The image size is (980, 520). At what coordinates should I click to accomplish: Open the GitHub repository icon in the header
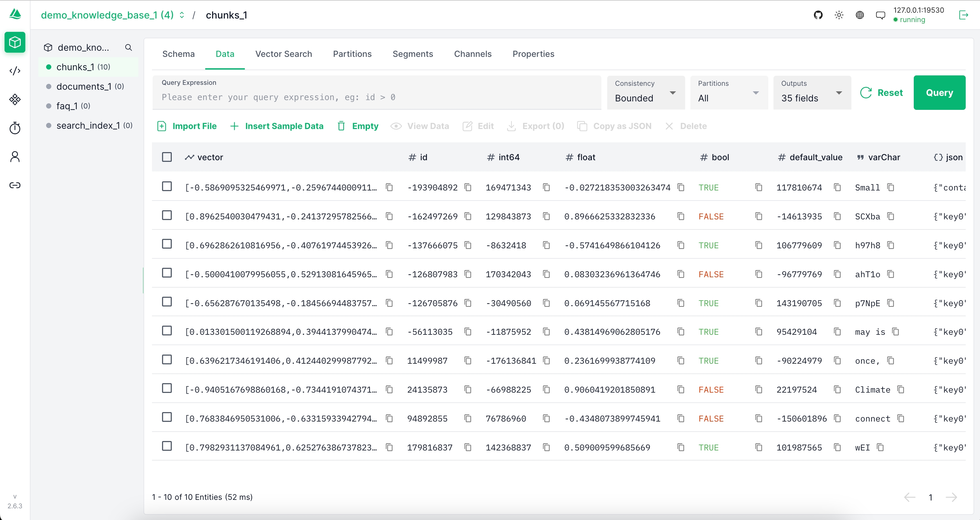click(x=819, y=15)
